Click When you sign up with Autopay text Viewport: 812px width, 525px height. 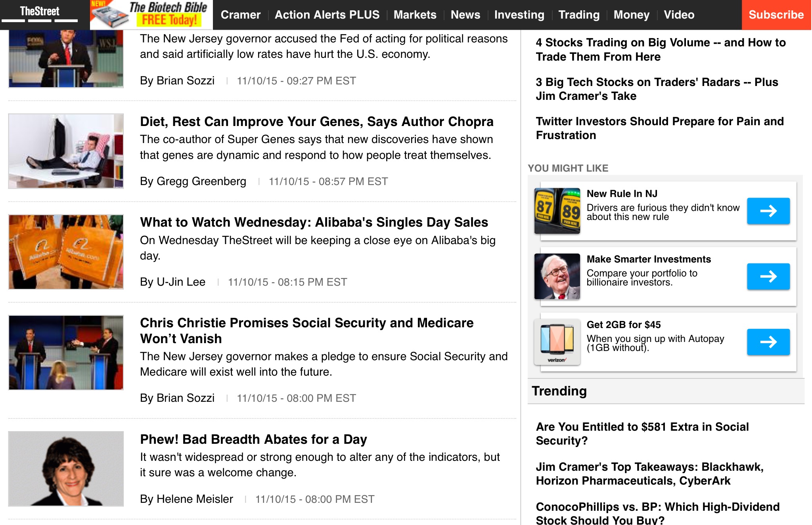point(655,343)
